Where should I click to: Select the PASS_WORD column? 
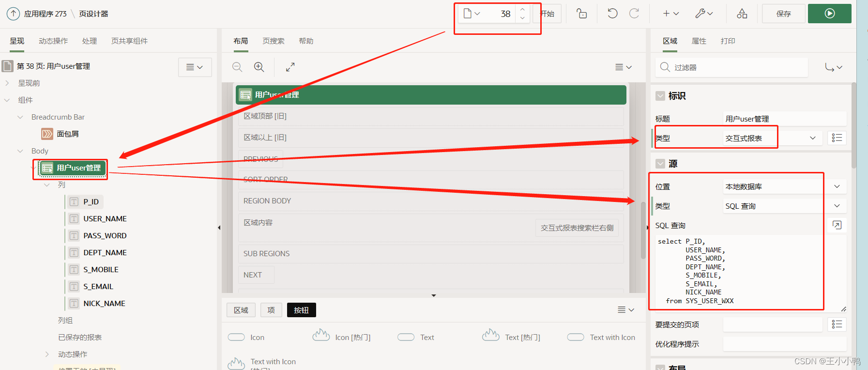[105, 236]
